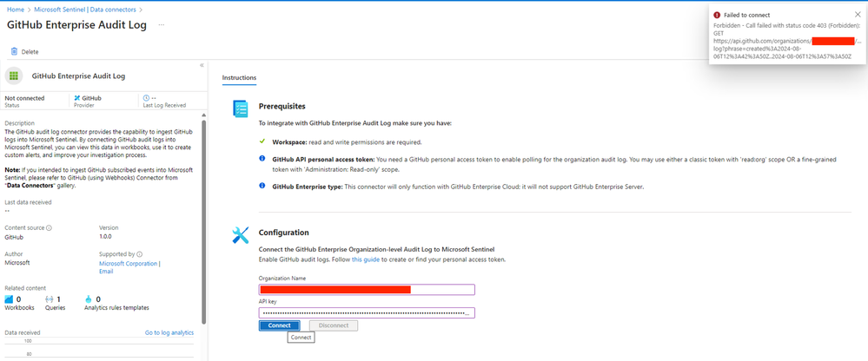This screenshot has height=361, width=868.
Task: Click the Analytics rules templates flask icon
Action: click(89, 299)
